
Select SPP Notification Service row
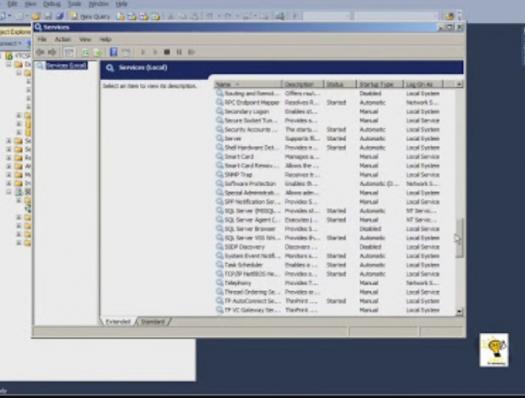point(328,202)
